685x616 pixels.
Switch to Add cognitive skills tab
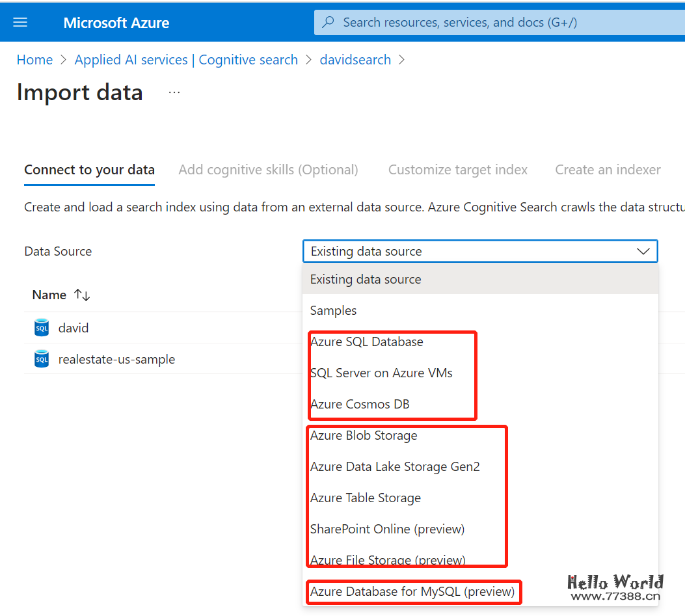pos(268,170)
